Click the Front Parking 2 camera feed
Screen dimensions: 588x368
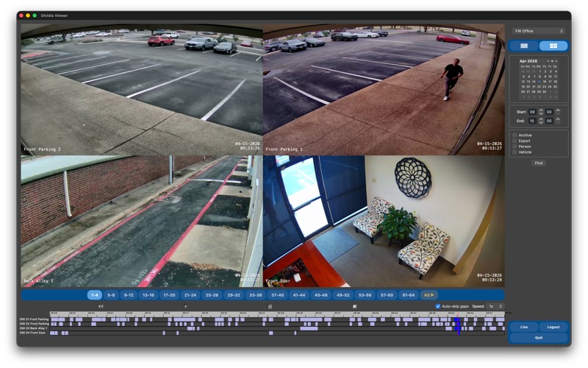[142, 90]
